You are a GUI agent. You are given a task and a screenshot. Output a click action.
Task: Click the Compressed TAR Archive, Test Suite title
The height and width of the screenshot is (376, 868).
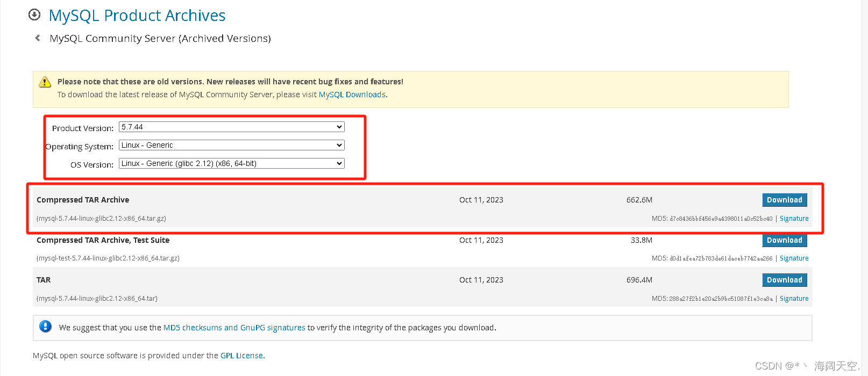coord(103,240)
